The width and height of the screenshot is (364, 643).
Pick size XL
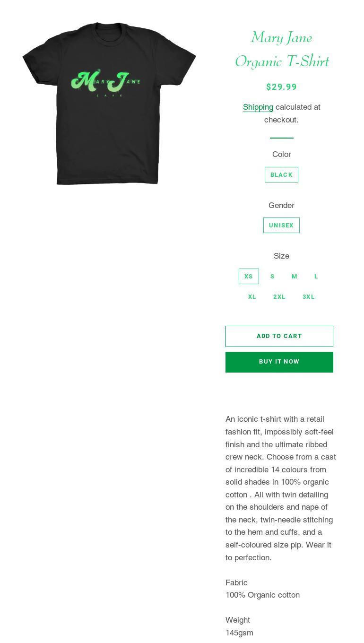pos(252,297)
